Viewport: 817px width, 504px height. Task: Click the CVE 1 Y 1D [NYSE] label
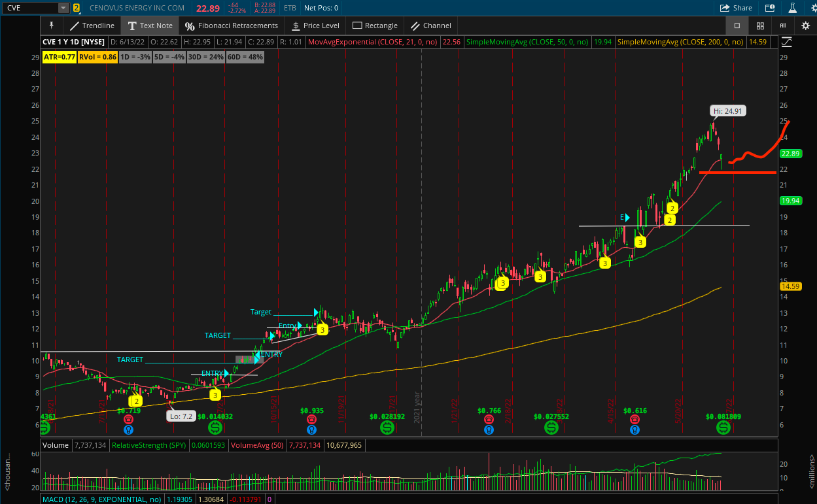[x=74, y=42]
